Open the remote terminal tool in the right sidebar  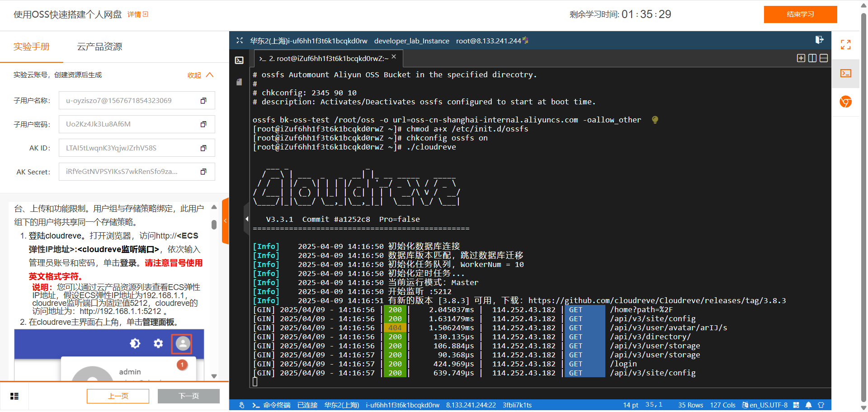(x=845, y=73)
